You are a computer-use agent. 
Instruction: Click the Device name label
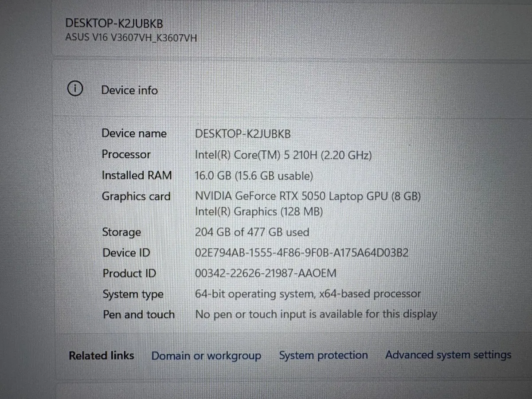(134, 133)
